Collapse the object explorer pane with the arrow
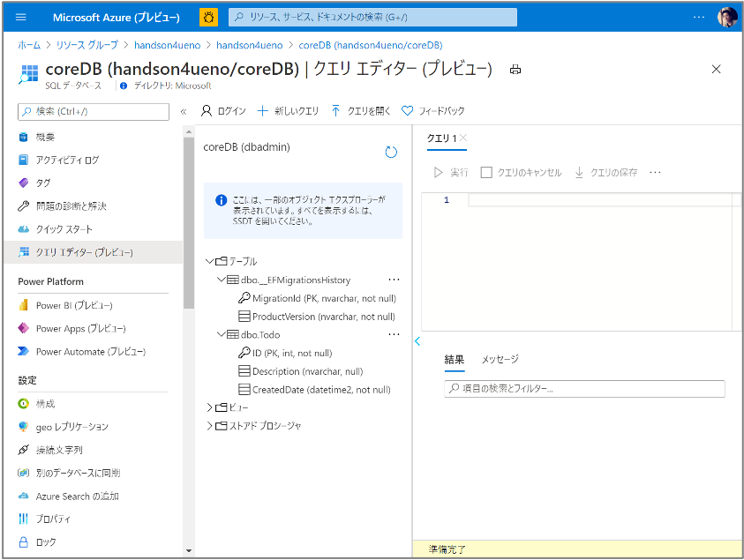 tap(417, 341)
